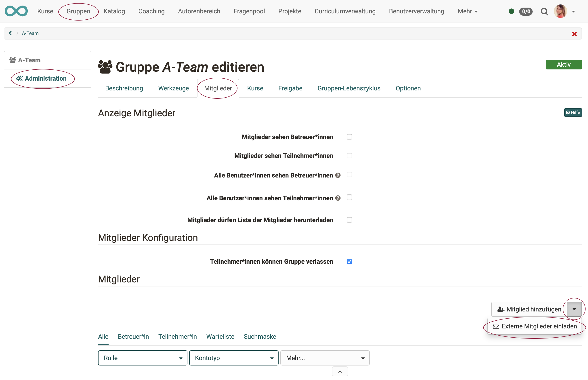This screenshot has width=588, height=380.
Task: Click the red close X icon
Action: point(574,34)
